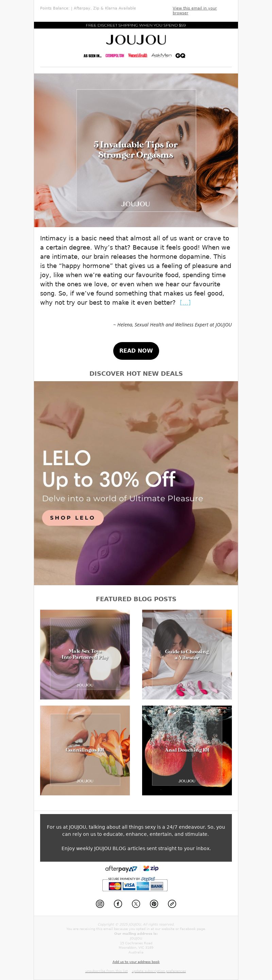The width and height of the screenshot is (272, 980).
Task: Open the X (Twitter) social icon
Action: click(136, 904)
